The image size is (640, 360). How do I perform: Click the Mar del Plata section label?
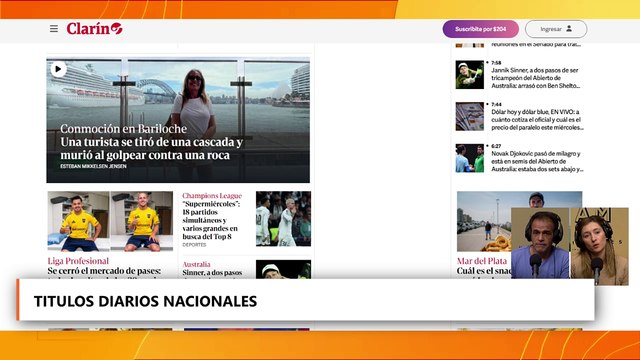pyautogui.click(x=482, y=261)
